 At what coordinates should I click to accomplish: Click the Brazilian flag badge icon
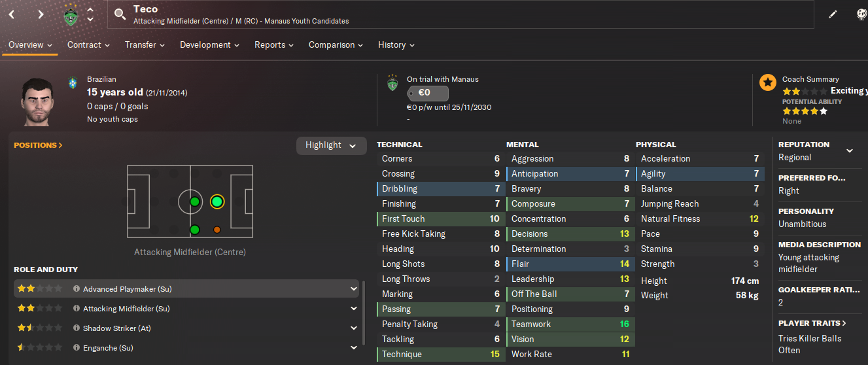coord(73,83)
